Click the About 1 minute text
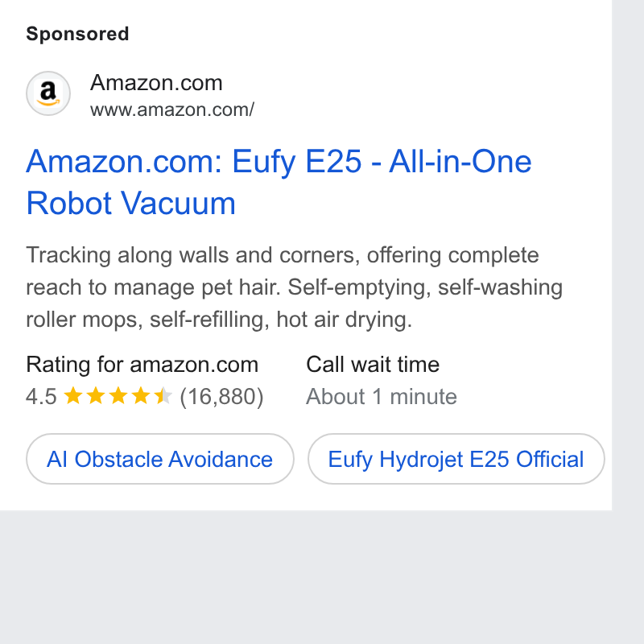Image resolution: width=644 pixels, height=644 pixels. click(382, 397)
